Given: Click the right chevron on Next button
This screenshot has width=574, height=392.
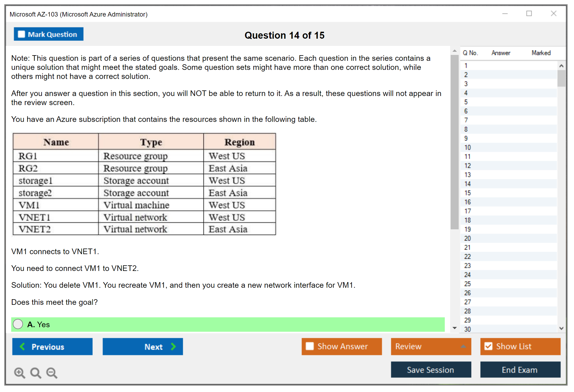Looking at the screenshot, I should [x=173, y=347].
